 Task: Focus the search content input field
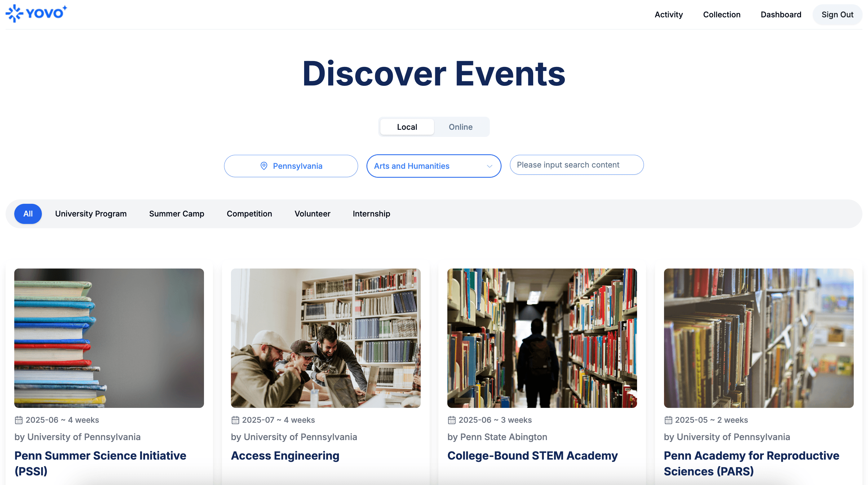tap(577, 165)
